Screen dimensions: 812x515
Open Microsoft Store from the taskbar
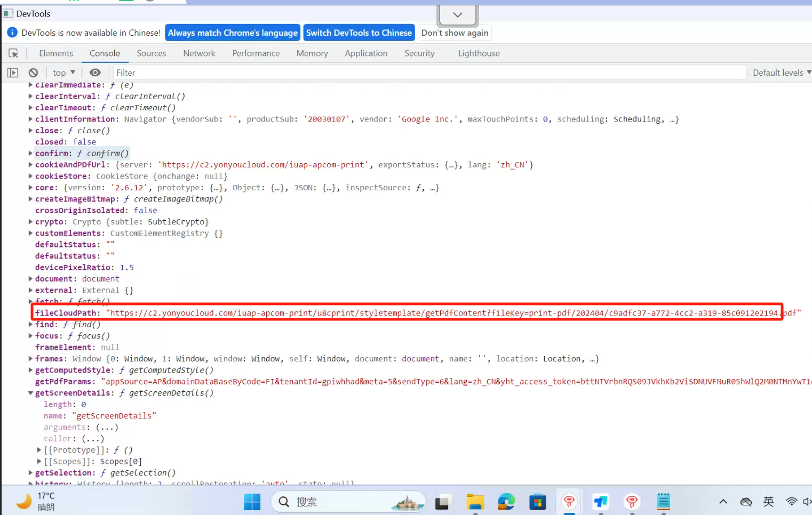pyautogui.click(x=538, y=502)
